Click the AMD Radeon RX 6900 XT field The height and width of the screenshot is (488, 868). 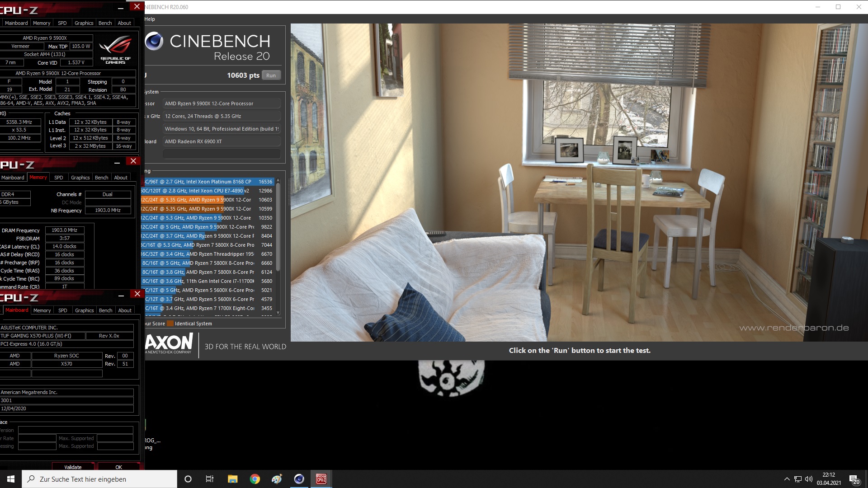tap(222, 141)
